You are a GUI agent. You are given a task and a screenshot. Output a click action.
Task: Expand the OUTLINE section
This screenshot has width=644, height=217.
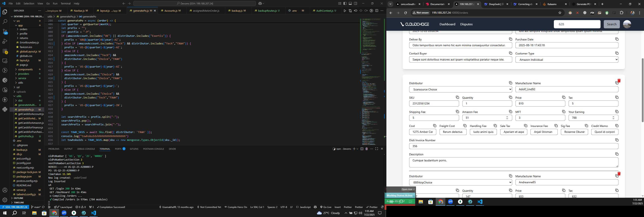coord(18,198)
